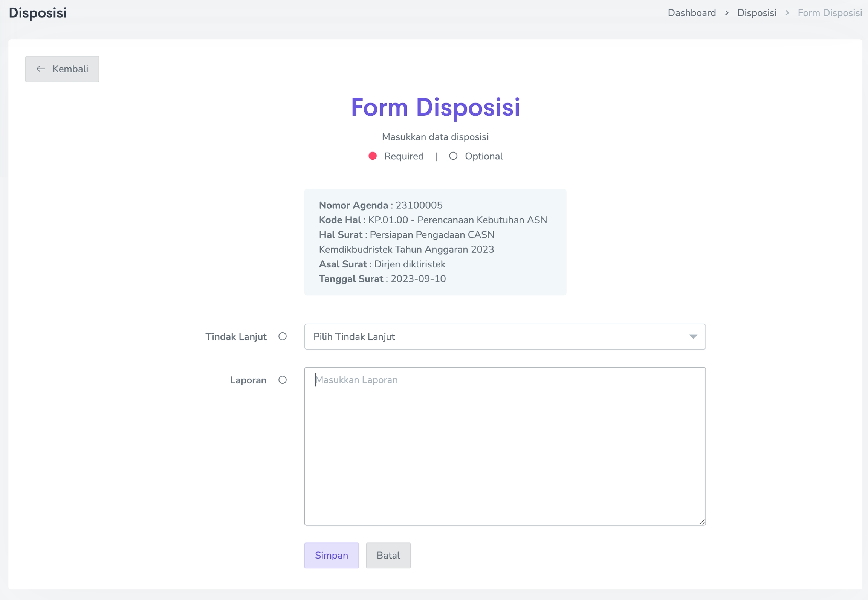868x600 pixels.
Task: Click the Laporan field label
Action: click(x=248, y=380)
